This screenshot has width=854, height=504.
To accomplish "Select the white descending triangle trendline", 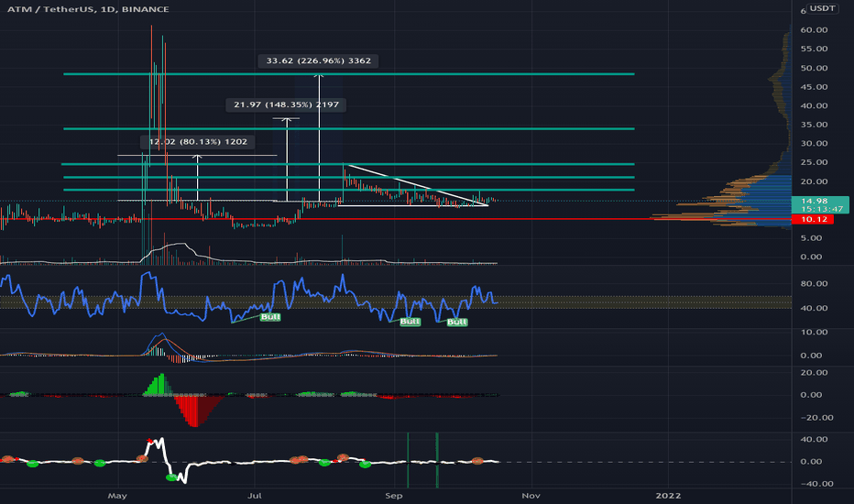I will coord(416,185).
